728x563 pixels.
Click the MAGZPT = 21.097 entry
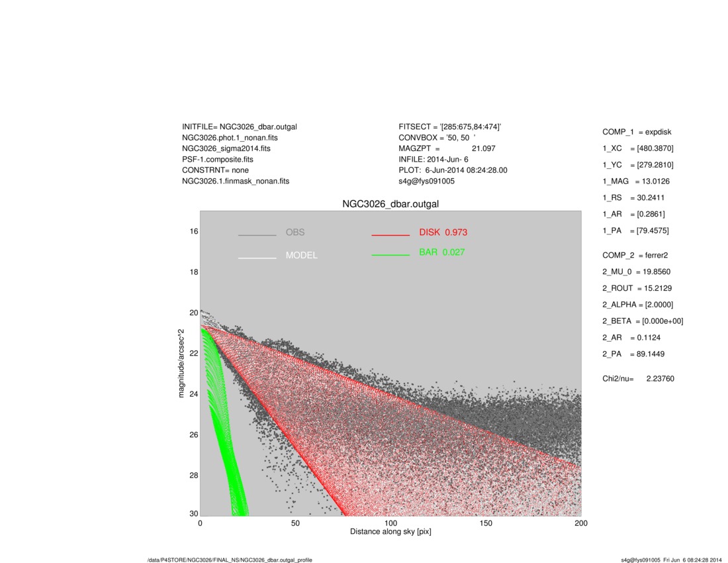[x=447, y=148]
